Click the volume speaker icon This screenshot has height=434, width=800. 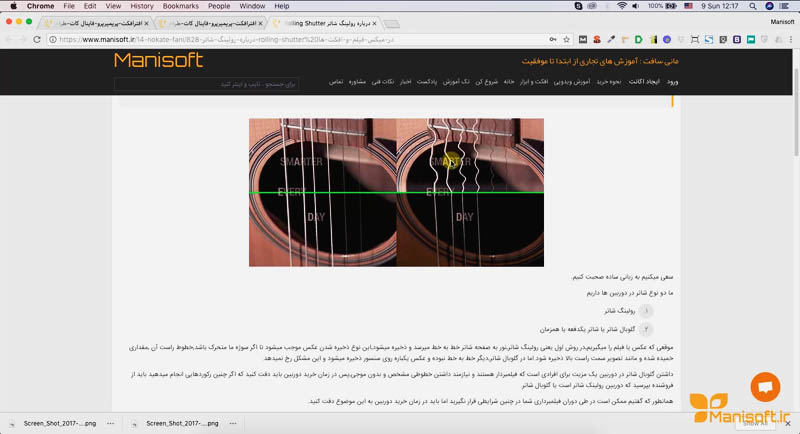(636, 6)
